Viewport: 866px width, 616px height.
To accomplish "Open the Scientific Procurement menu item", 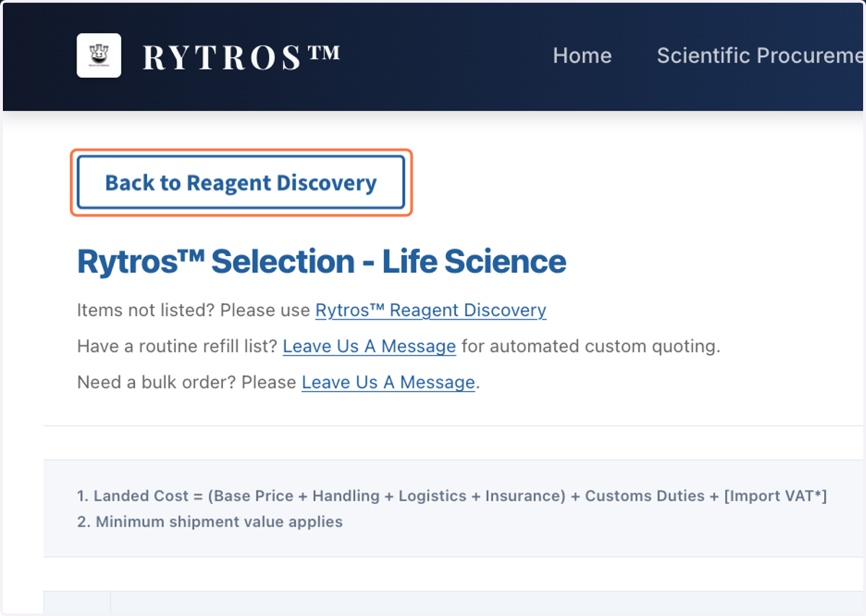I will tap(761, 56).
